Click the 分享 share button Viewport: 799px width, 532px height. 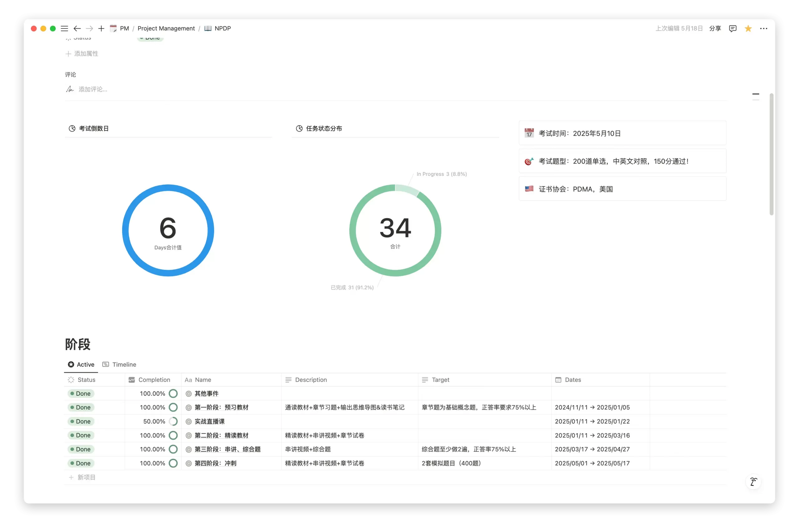715,28
